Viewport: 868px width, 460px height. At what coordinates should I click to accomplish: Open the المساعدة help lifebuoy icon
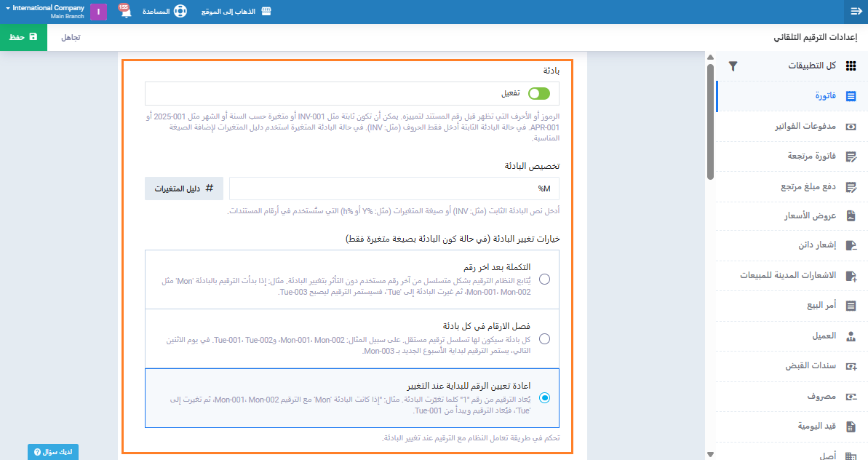pos(180,12)
